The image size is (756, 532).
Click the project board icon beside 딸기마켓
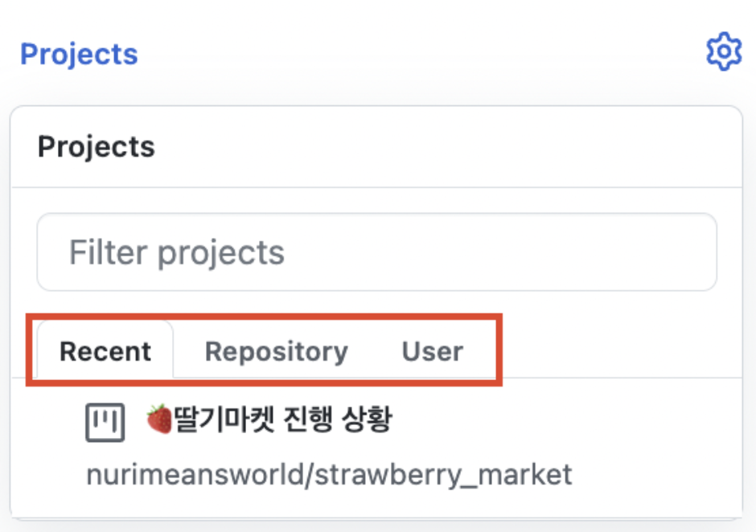105,423
